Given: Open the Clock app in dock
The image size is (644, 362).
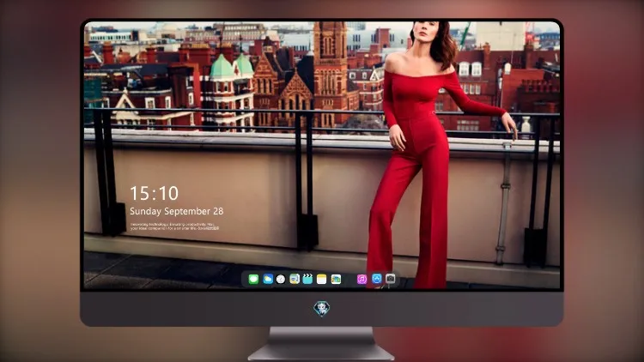Looking at the screenshot, I should point(281,279).
